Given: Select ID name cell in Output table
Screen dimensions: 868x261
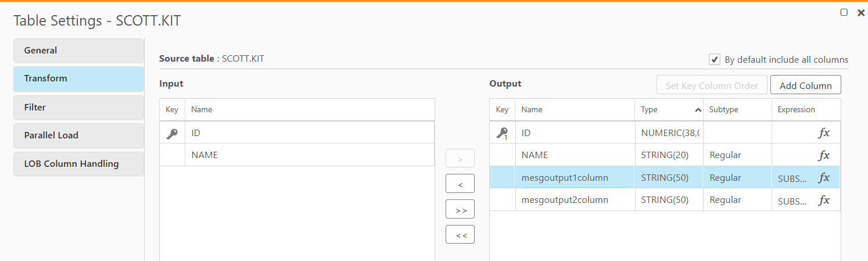Looking at the screenshot, I should click(575, 133).
